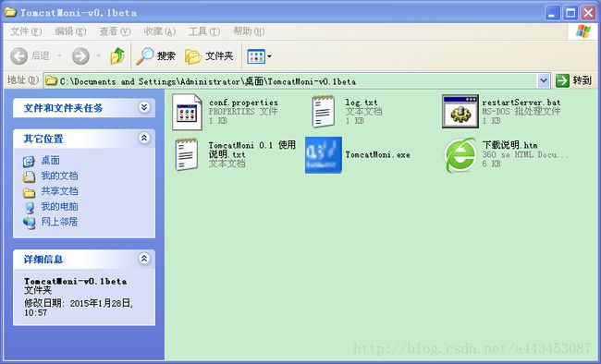Click the log.txt file name
Image resolution: width=601 pixels, height=364 pixels.
click(x=362, y=103)
